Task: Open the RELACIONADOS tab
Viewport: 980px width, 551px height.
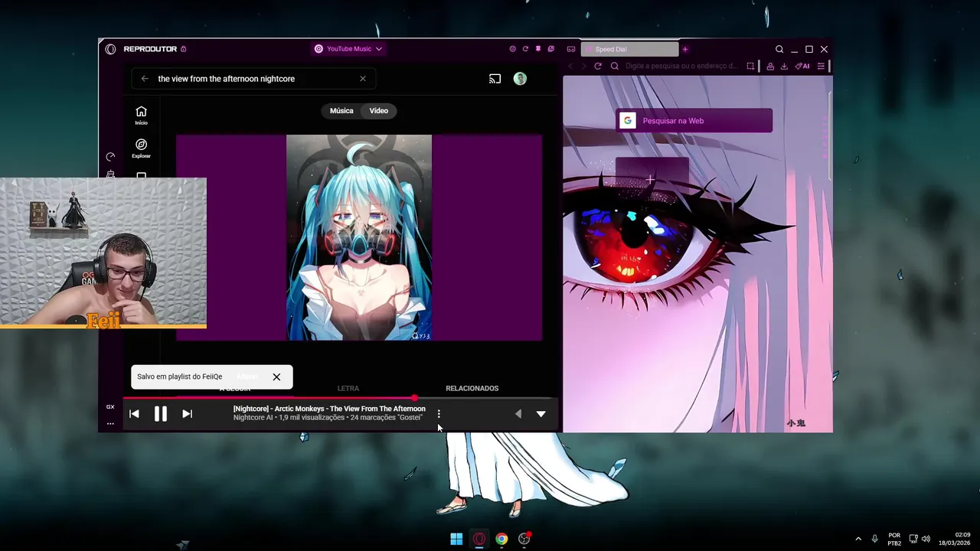Action: [x=472, y=389]
